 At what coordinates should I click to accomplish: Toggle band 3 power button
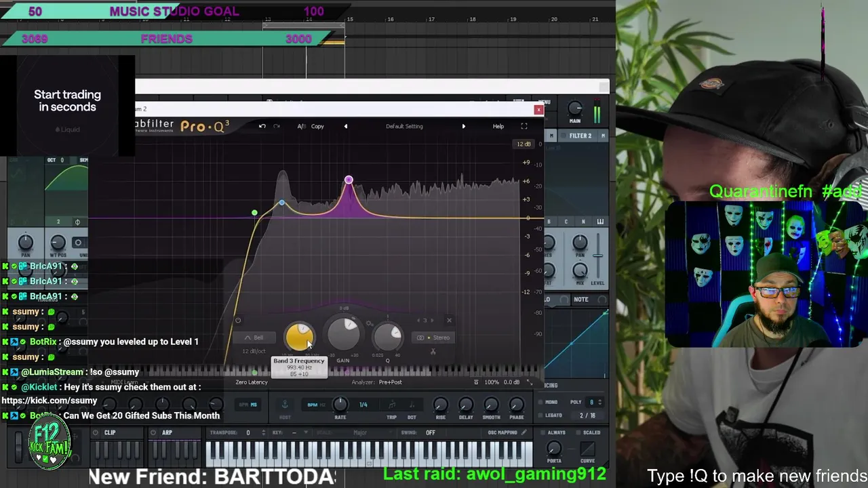(x=238, y=321)
